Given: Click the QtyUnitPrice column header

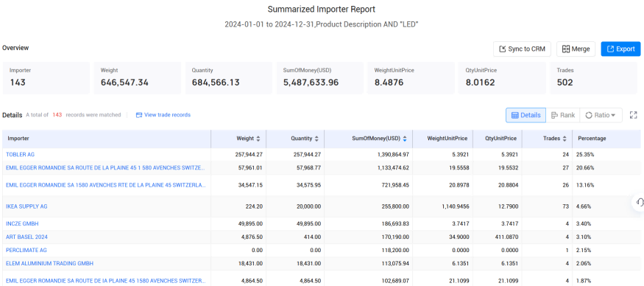Looking at the screenshot, I should point(498,139).
